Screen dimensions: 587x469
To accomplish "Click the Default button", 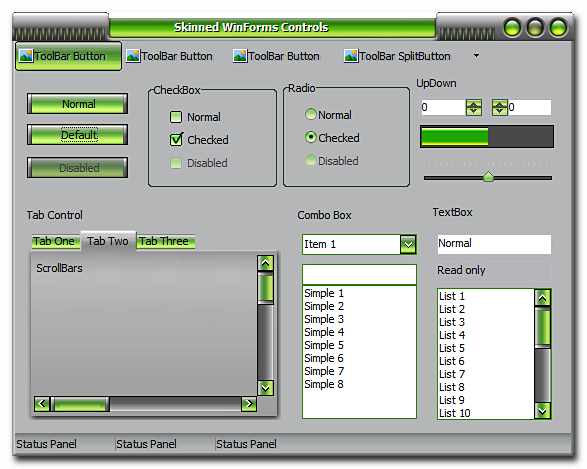I will pos(77,135).
